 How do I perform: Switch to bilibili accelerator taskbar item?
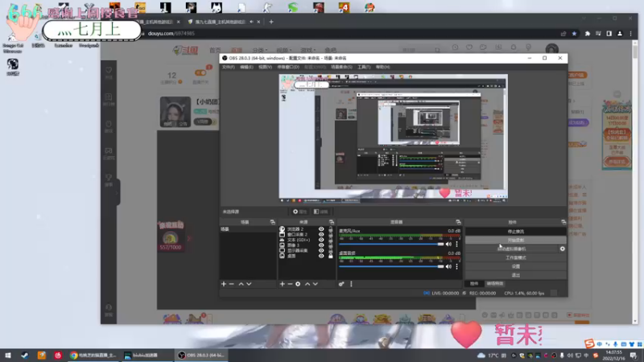(x=147, y=355)
